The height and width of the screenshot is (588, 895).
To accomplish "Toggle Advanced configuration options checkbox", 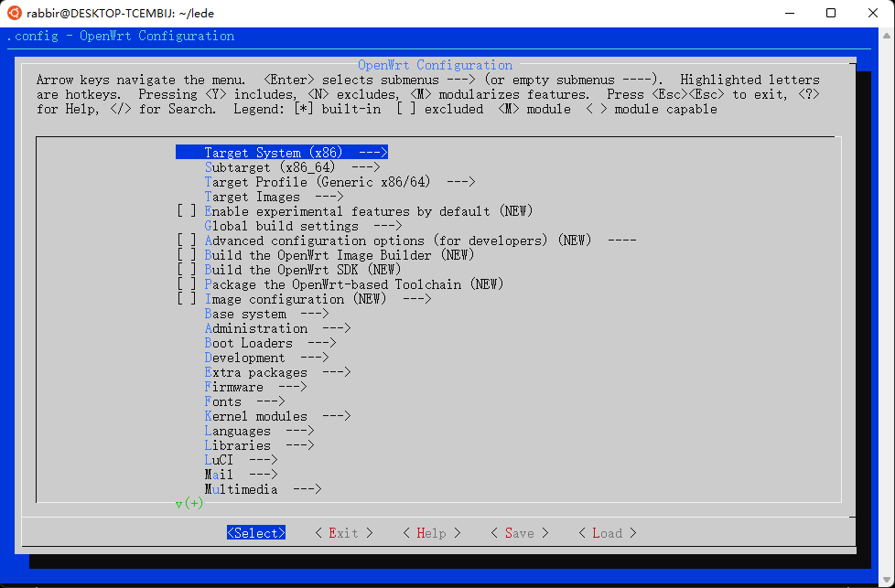I will (187, 241).
